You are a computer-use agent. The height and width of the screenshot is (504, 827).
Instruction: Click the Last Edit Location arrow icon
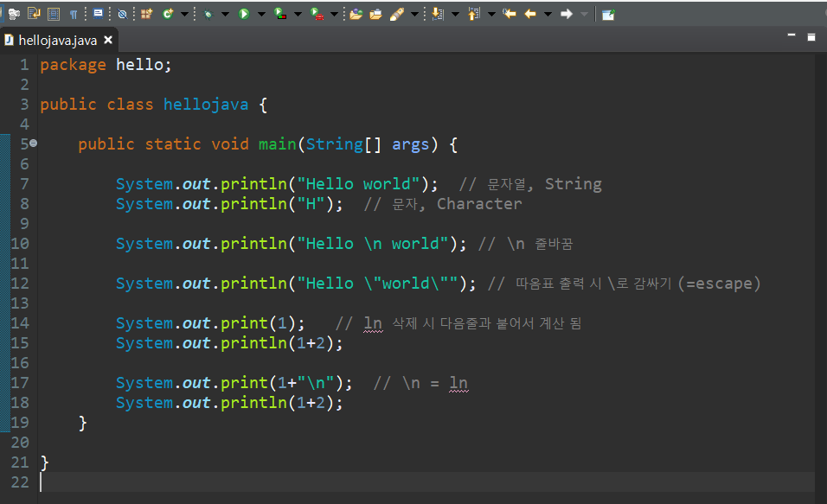click(510, 14)
